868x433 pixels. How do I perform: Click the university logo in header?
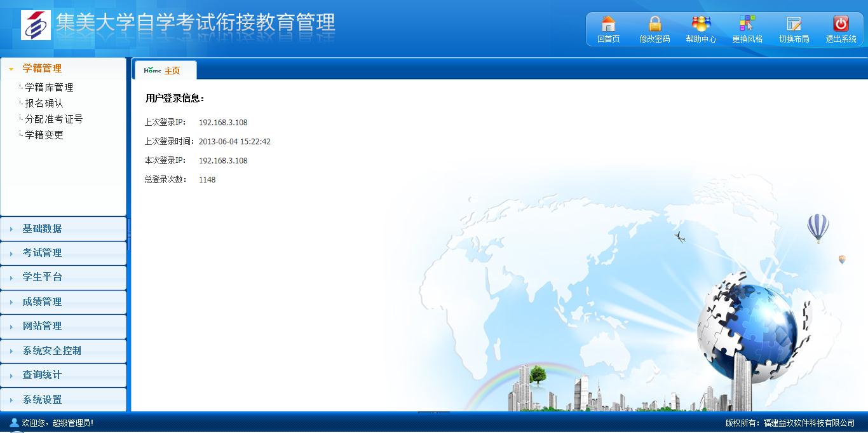pos(36,25)
